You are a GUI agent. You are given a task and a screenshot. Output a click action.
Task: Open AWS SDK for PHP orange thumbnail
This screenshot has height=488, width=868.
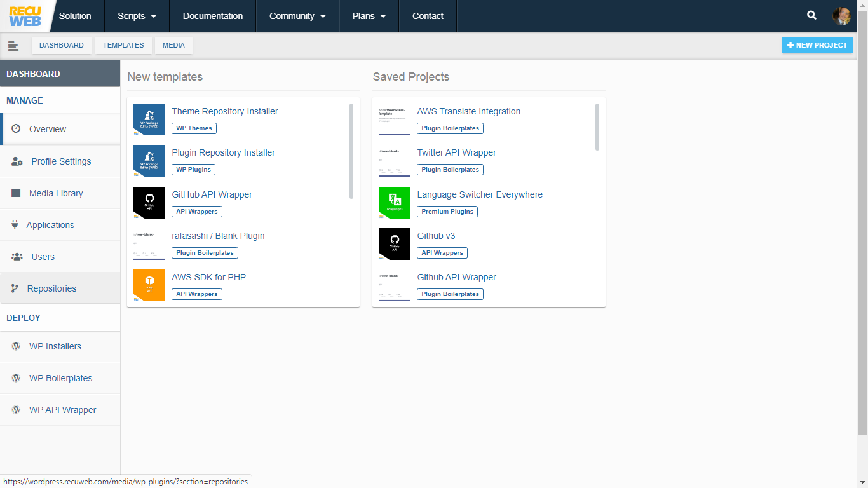[x=149, y=285]
